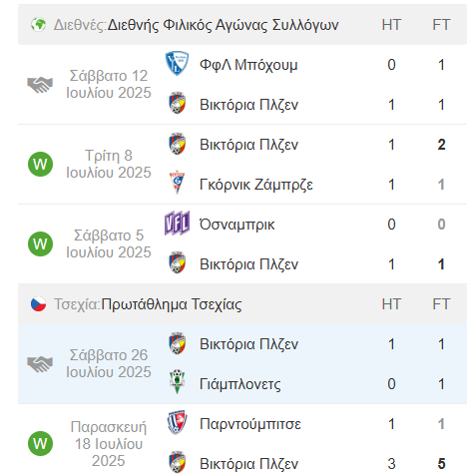Viewport: 474px width, 476px height.
Task: Open the Παρντούμπιτσε team page
Action: pos(250,424)
